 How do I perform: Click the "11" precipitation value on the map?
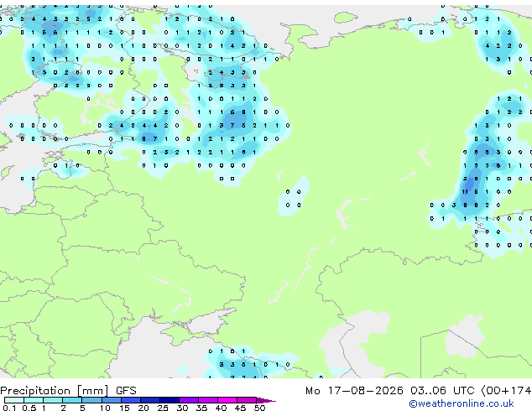point(465,192)
